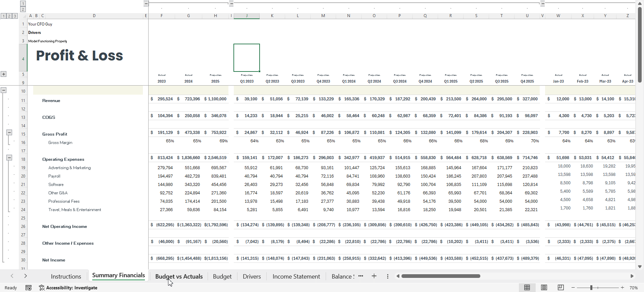This screenshot has width=644, height=292.
Task: Select the Profit & Loss title cell
Action: (79, 56)
